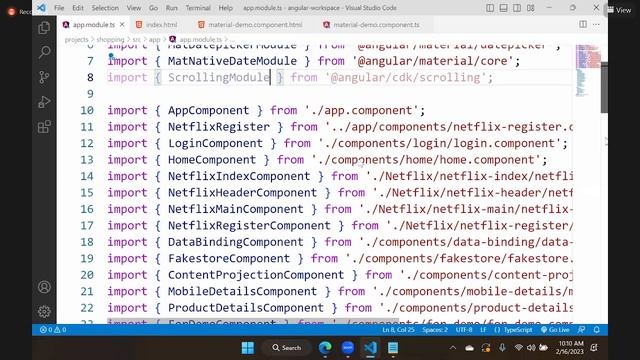Open the Run and Debug view
The height and width of the screenshot is (360, 640).
click(x=44, y=102)
